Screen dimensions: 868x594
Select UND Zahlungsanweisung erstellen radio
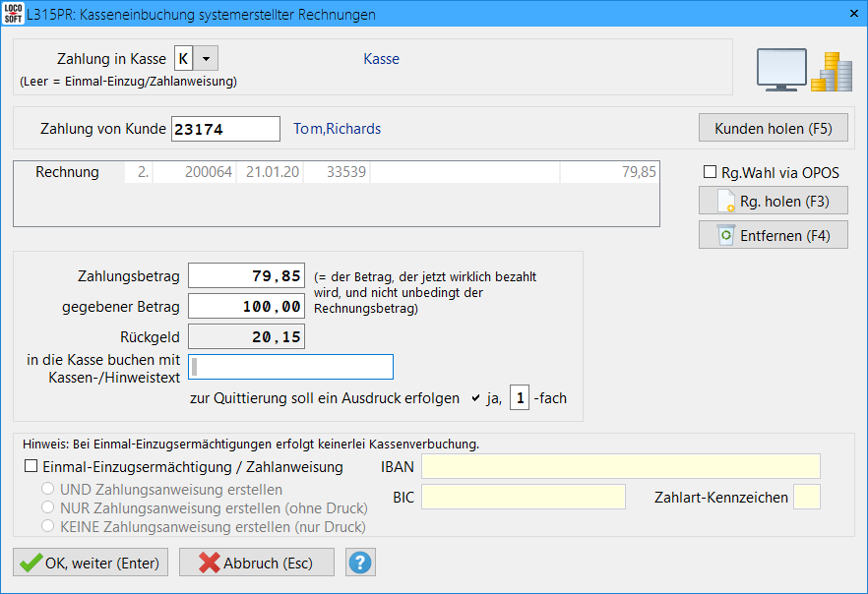(x=46, y=489)
